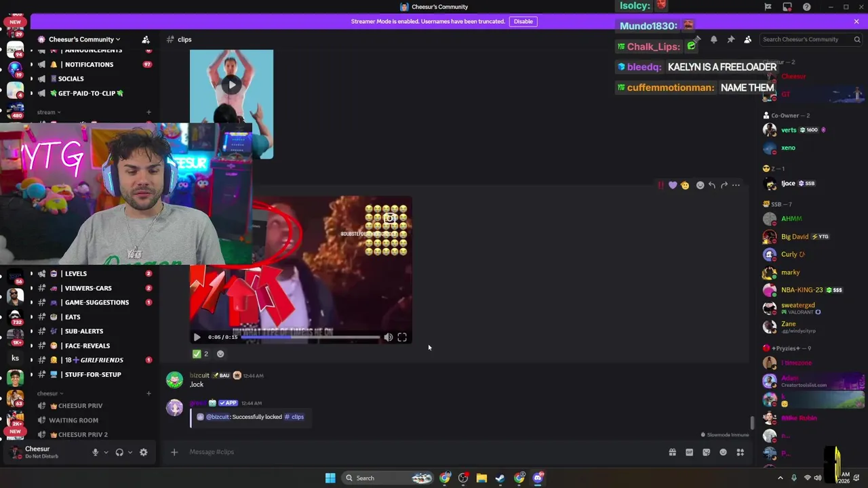Open headphone output options dropdown arrow
The image size is (868, 488).
130,452
